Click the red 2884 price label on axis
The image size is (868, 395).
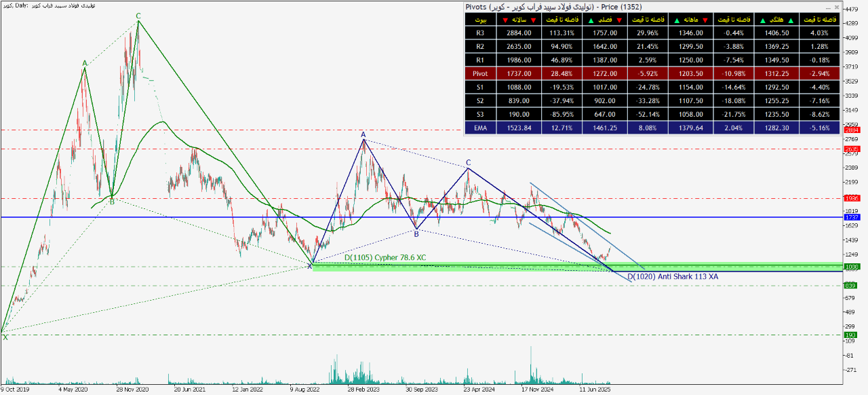tap(850, 130)
